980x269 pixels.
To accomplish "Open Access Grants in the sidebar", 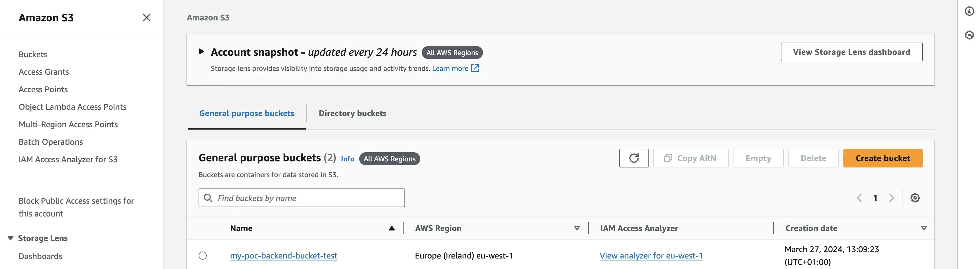I will click(x=44, y=72).
